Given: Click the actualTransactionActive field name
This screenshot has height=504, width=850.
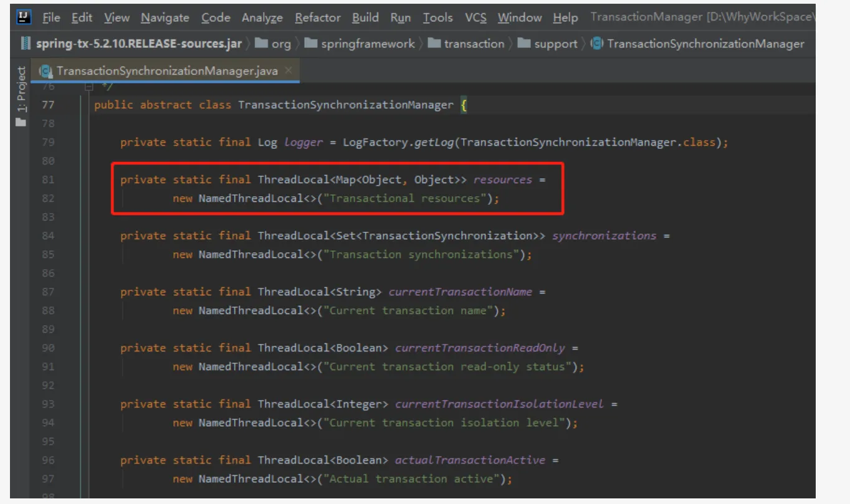Looking at the screenshot, I should pos(470,460).
